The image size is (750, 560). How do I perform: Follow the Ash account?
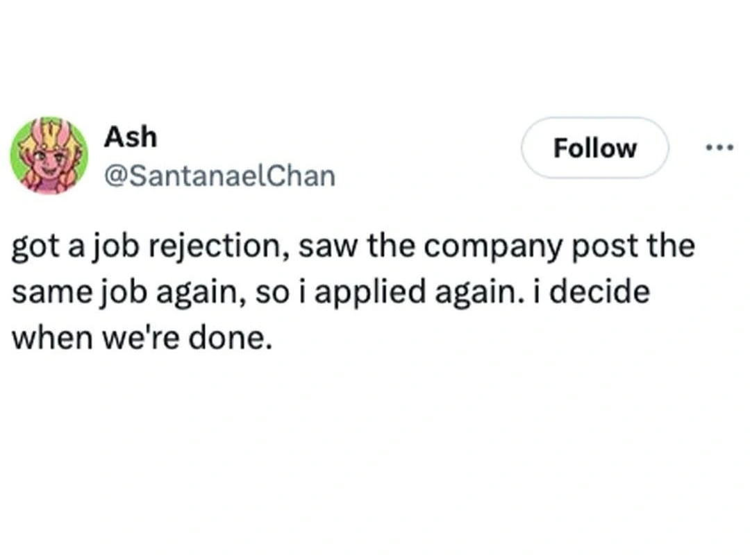click(594, 148)
